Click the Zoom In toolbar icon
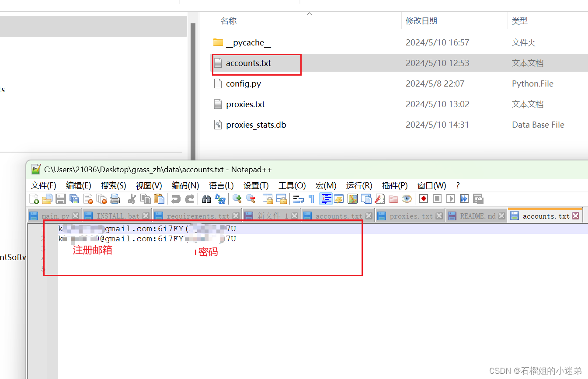 tap(237, 199)
